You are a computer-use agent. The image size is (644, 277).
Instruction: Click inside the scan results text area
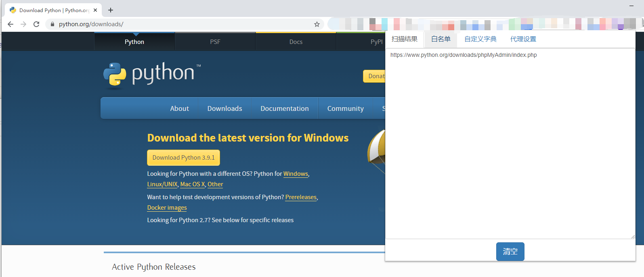tap(510, 144)
